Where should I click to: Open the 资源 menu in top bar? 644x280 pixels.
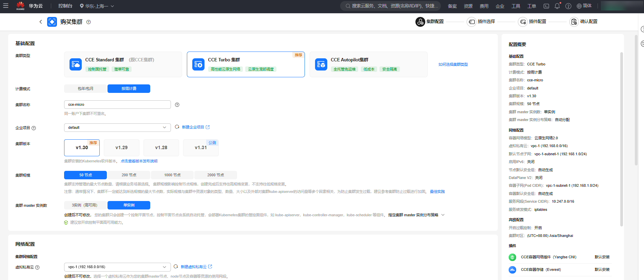click(x=468, y=6)
